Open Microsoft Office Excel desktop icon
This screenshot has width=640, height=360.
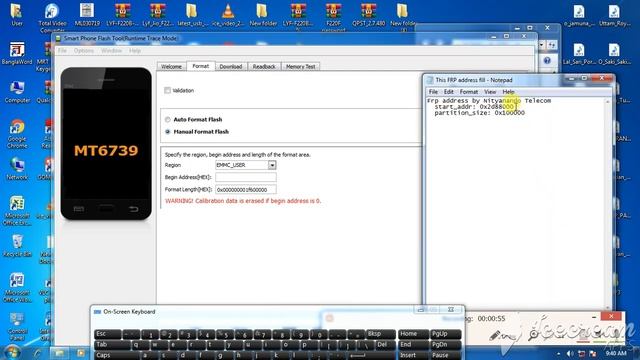tap(17, 211)
